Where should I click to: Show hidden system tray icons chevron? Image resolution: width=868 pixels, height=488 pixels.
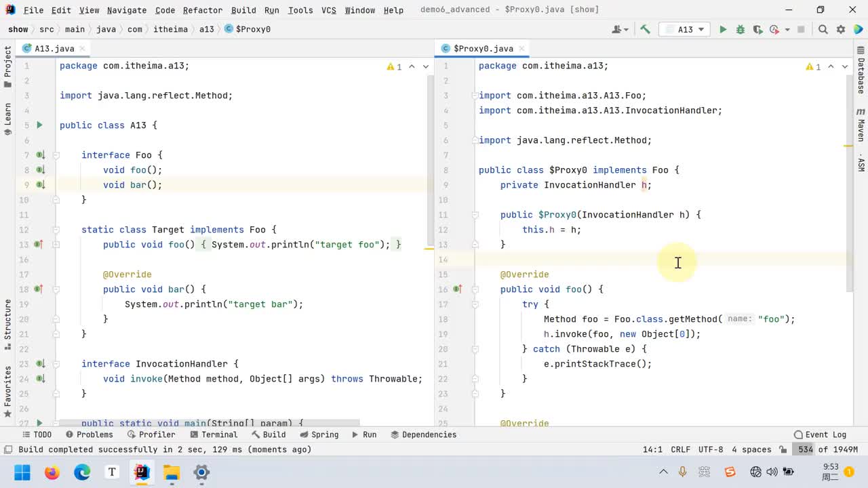[663, 472]
